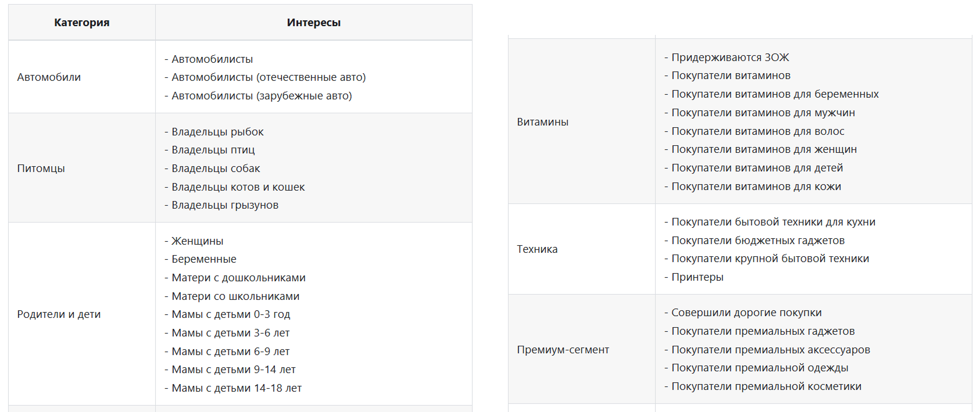
Task: Click the "Интересы" column header
Action: (x=313, y=23)
